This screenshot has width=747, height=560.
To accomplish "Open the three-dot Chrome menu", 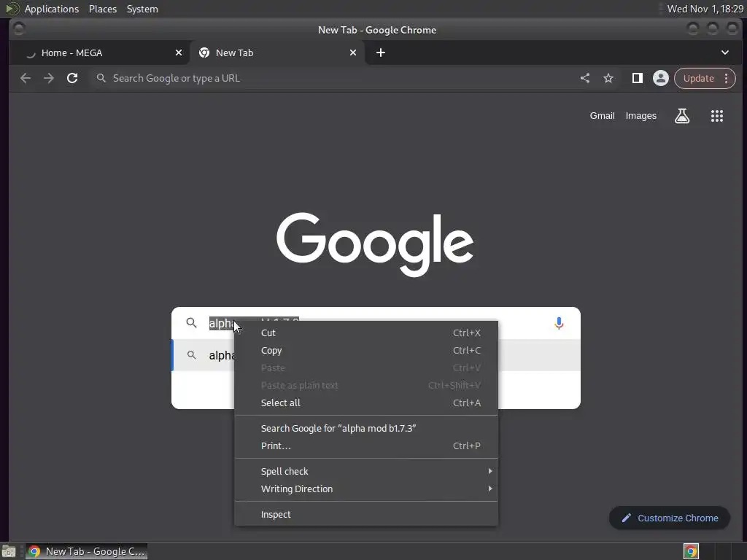I will tap(726, 78).
